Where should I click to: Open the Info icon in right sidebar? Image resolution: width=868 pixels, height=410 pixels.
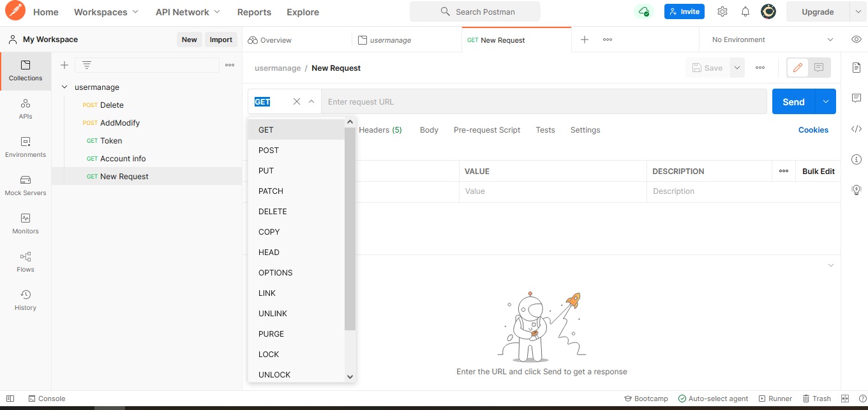click(x=857, y=159)
